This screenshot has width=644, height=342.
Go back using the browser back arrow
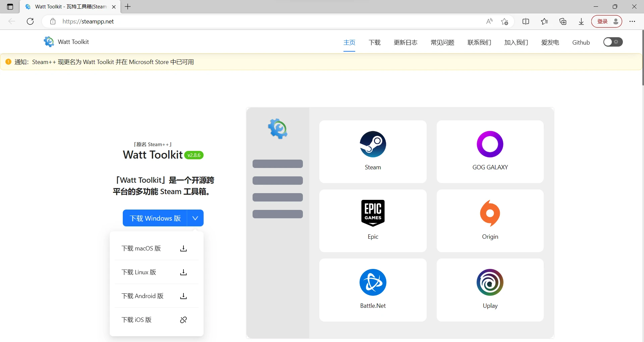click(12, 21)
